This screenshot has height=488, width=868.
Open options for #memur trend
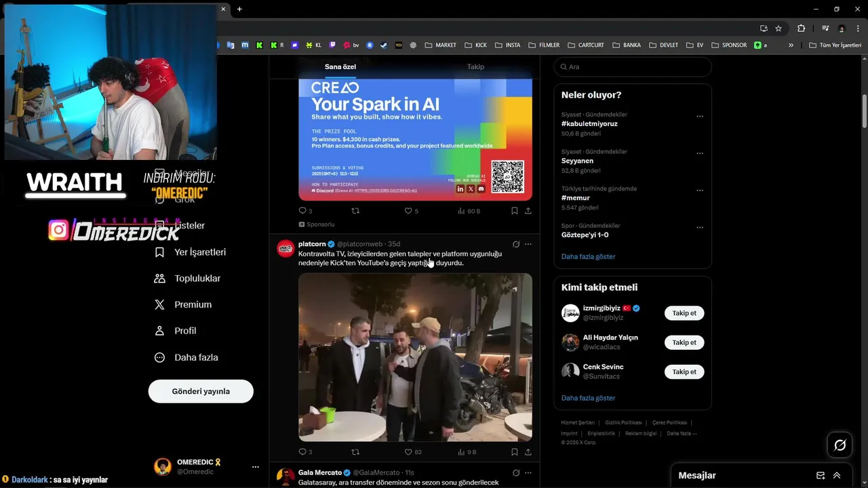(700, 190)
